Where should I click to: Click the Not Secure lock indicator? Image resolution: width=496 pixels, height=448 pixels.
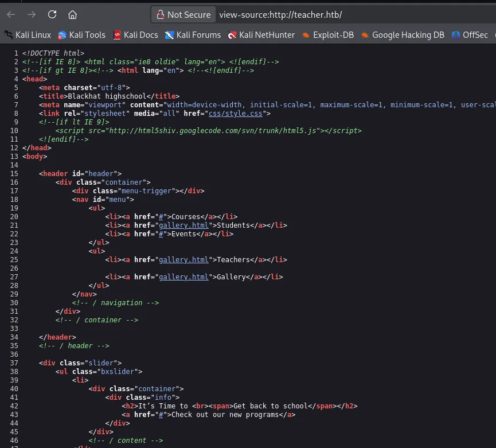[183, 14]
